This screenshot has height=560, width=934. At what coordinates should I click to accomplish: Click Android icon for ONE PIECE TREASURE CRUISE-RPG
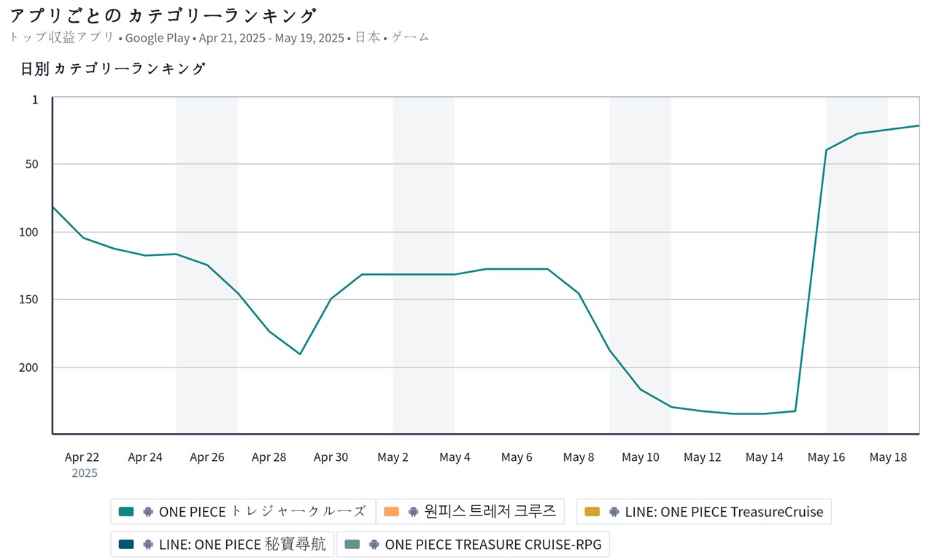374,544
